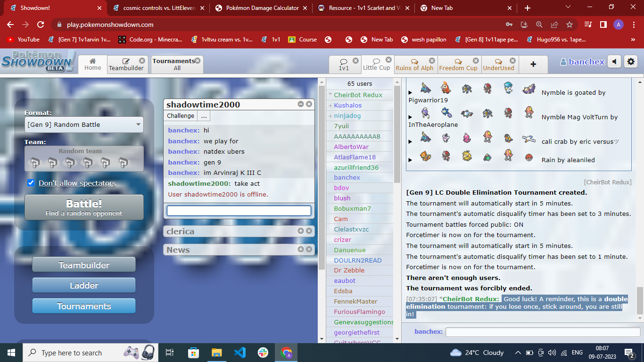Reload the page
The height and width of the screenshot is (362, 644).
[x=41, y=25]
